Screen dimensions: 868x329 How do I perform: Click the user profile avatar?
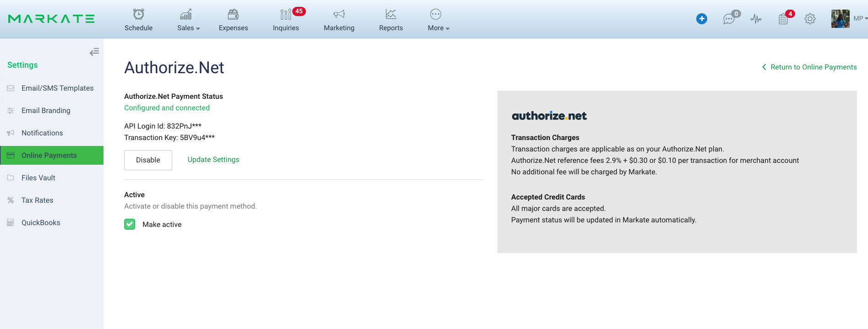tap(840, 19)
